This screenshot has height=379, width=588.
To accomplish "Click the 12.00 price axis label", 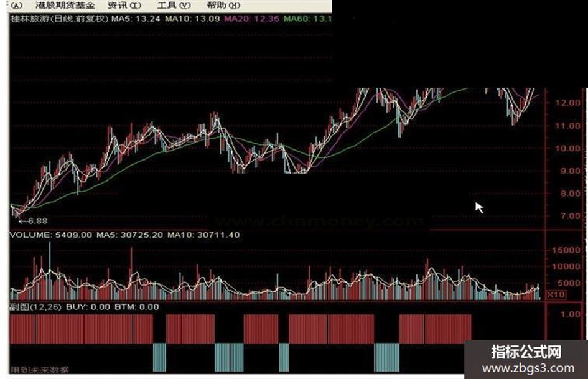I will click(x=567, y=103).
